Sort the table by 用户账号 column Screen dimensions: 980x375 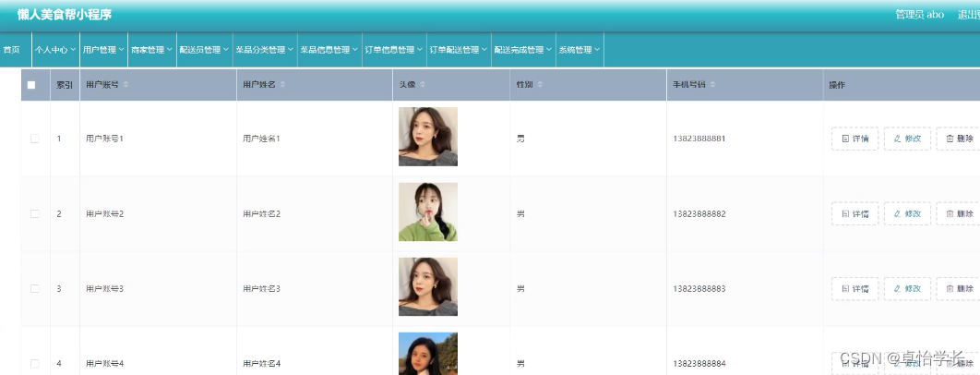tap(125, 85)
